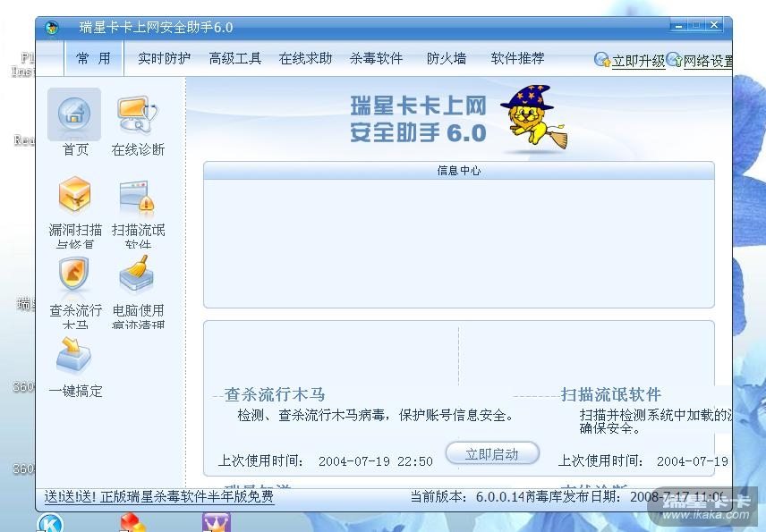Click the lion wizard mascot image
The width and height of the screenshot is (766, 532).
coord(534,117)
